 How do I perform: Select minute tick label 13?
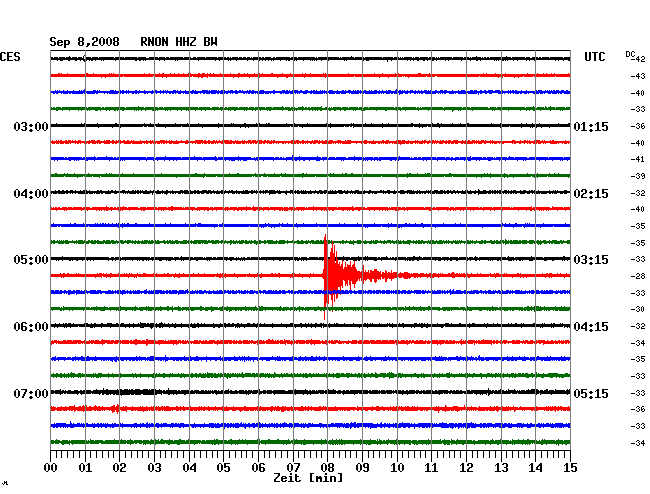501,467
